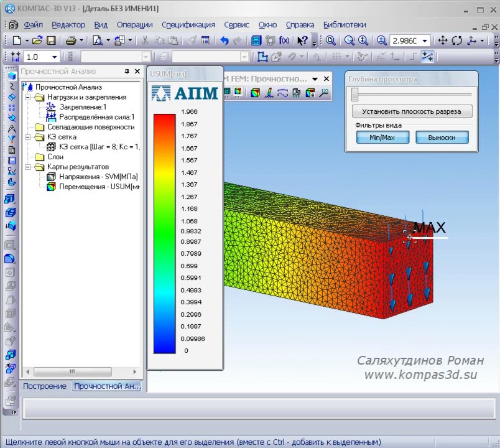Image resolution: width=500 pixels, height=448 pixels.
Task: Print the document with the printer icon
Action: click(x=71, y=40)
